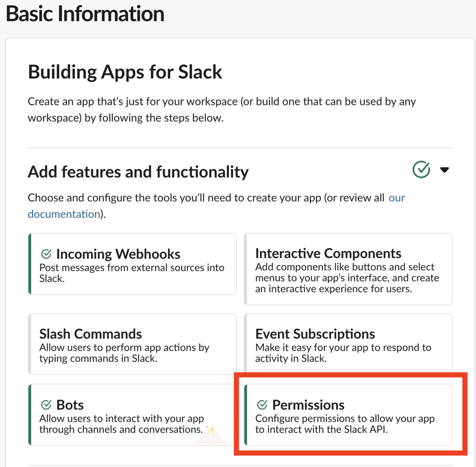The height and width of the screenshot is (467, 476).
Task: Click the checkmark icon beside Permissions
Action: [x=262, y=405]
